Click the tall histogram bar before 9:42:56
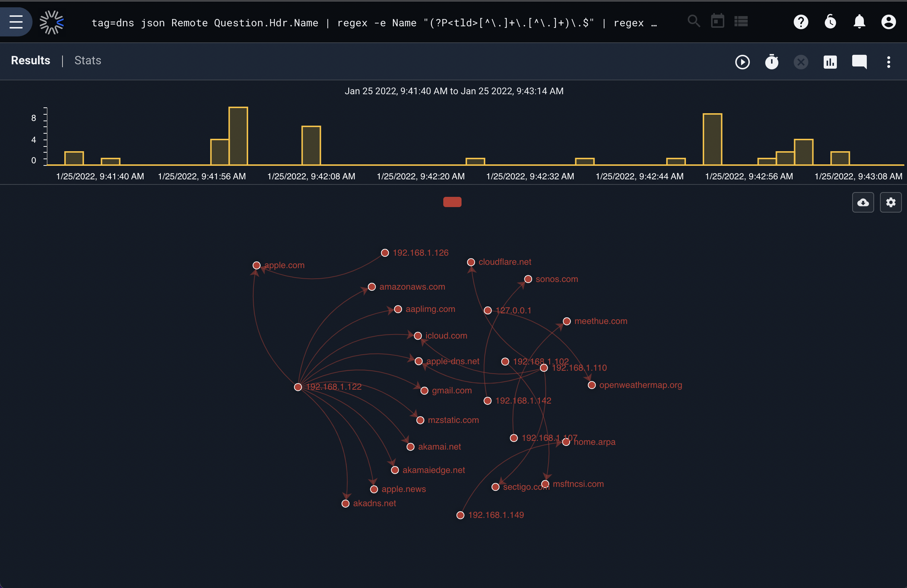This screenshot has width=907, height=588. tap(712, 140)
